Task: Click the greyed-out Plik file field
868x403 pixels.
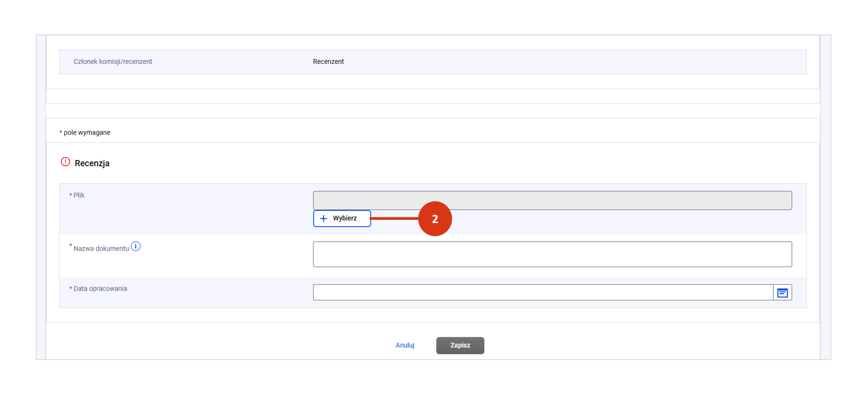Action: point(552,200)
